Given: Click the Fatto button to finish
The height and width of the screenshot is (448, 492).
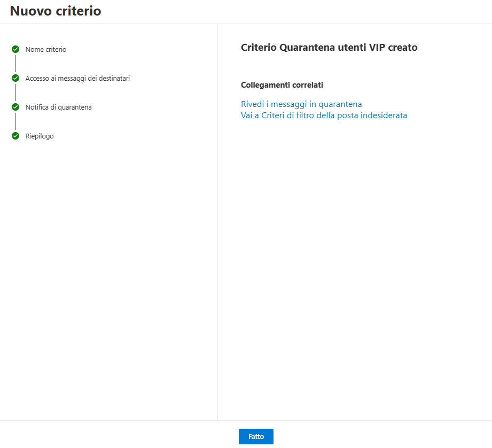Looking at the screenshot, I should click(x=256, y=436).
